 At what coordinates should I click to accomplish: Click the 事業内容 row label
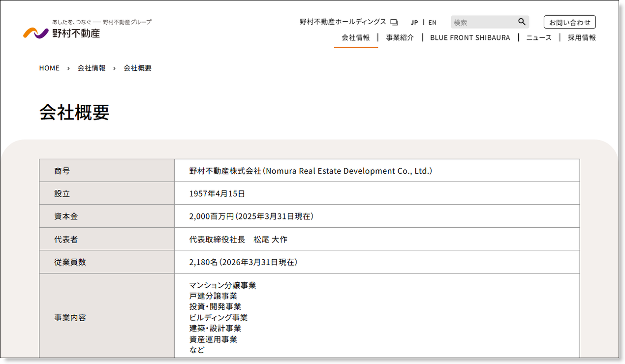(70, 318)
